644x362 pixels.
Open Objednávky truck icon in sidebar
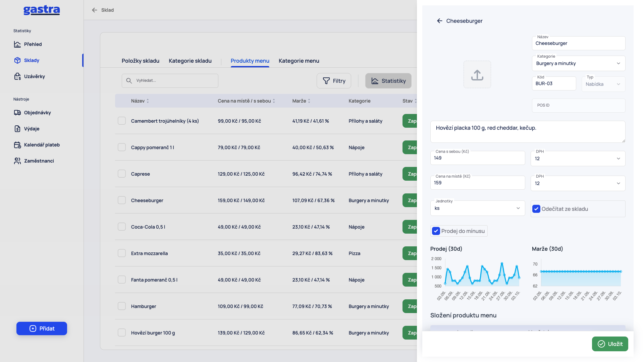(17, 113)
